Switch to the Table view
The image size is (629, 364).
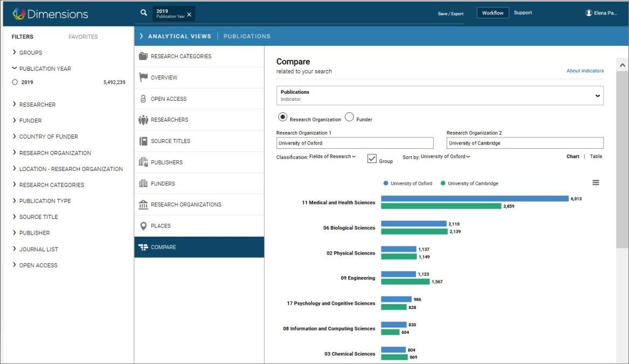[x=596, y=156]
